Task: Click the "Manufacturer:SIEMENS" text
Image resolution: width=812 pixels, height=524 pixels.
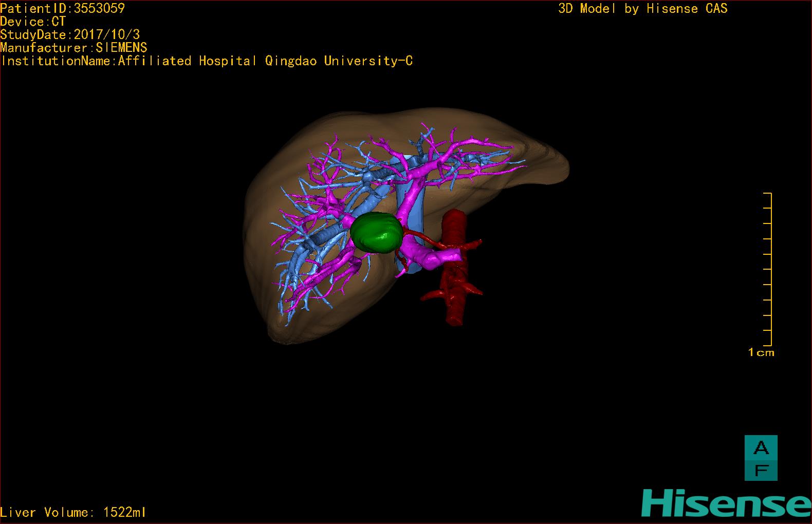Action: tap(73, 48)
